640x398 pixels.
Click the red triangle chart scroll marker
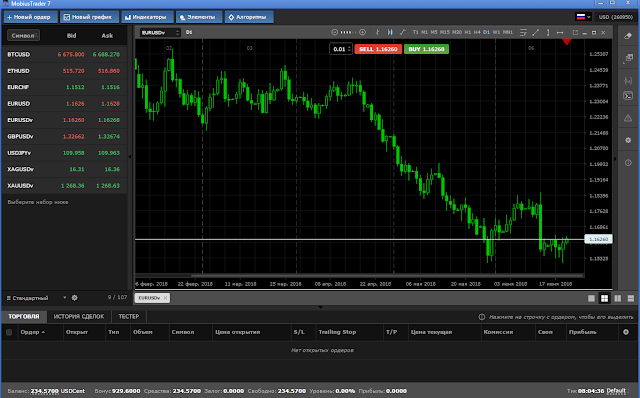click(567, 42)
